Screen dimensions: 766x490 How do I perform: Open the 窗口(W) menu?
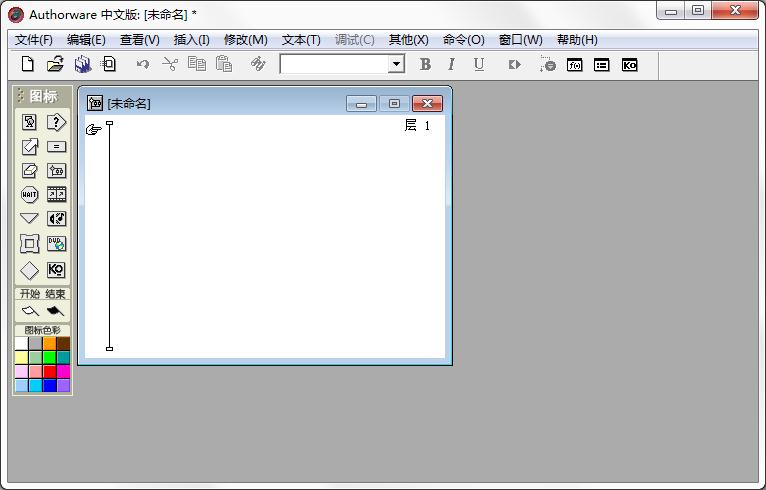(521, 40)
